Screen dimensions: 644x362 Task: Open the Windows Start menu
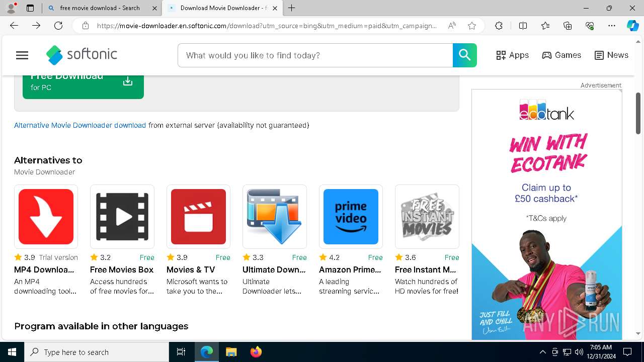tap(12, 352)
